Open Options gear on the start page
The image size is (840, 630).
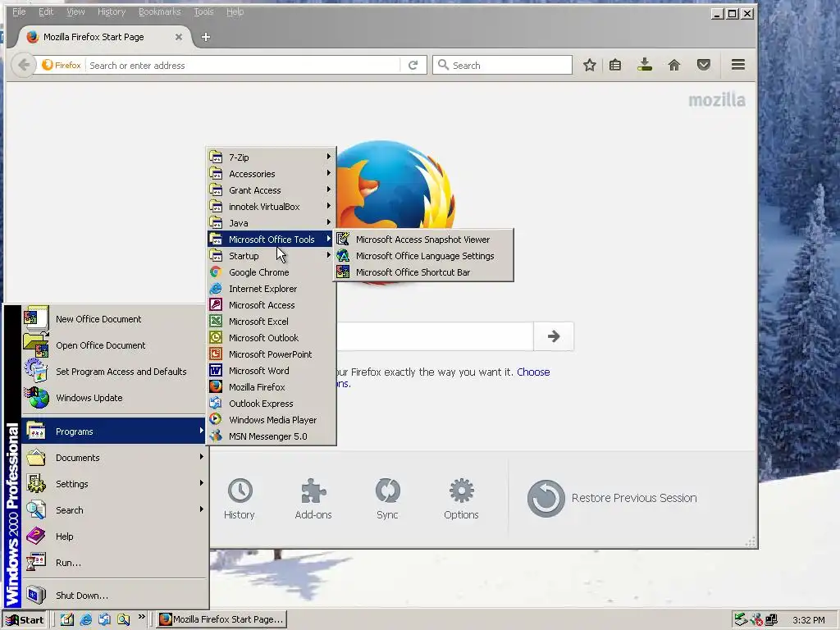click(461, 499)
